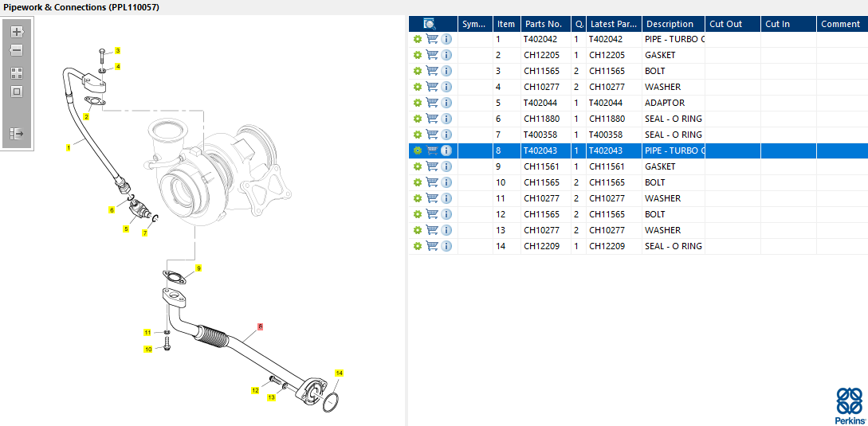Select callout 6 in the diagram

(112, 209)
